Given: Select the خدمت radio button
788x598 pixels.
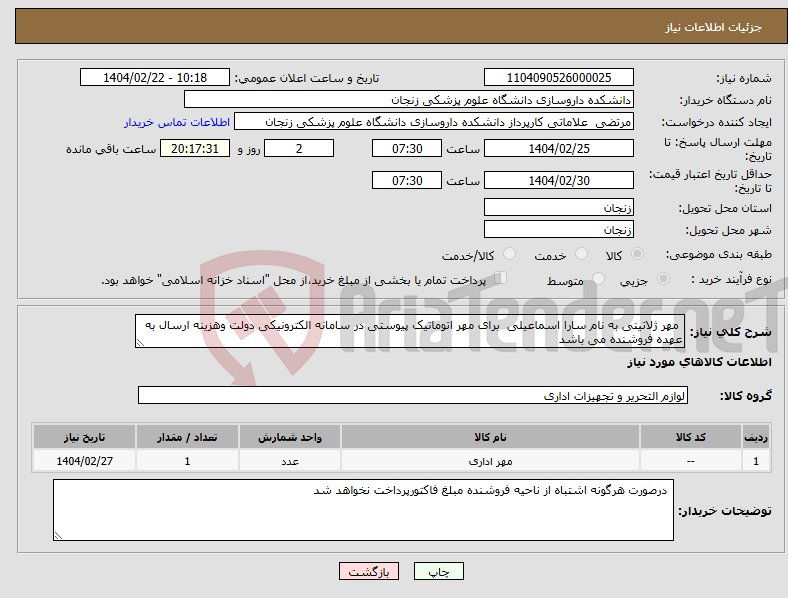Looking at the screenshot, I should (x=581, y=254).
